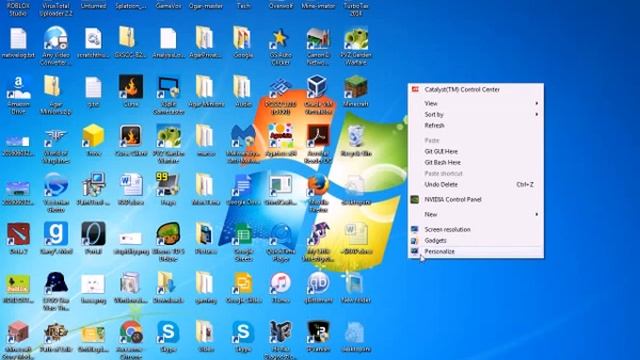The width and height of the screenshot is (640, 360).
Task: Launch Any Video Converter from the desktop
Action: pyautogui.click(x=56, y=38)
